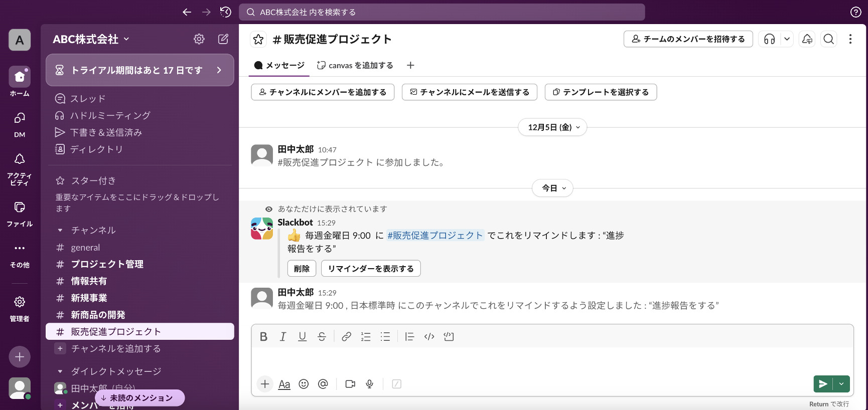Open ディレクトリ in sidebar

coord(140,149)
